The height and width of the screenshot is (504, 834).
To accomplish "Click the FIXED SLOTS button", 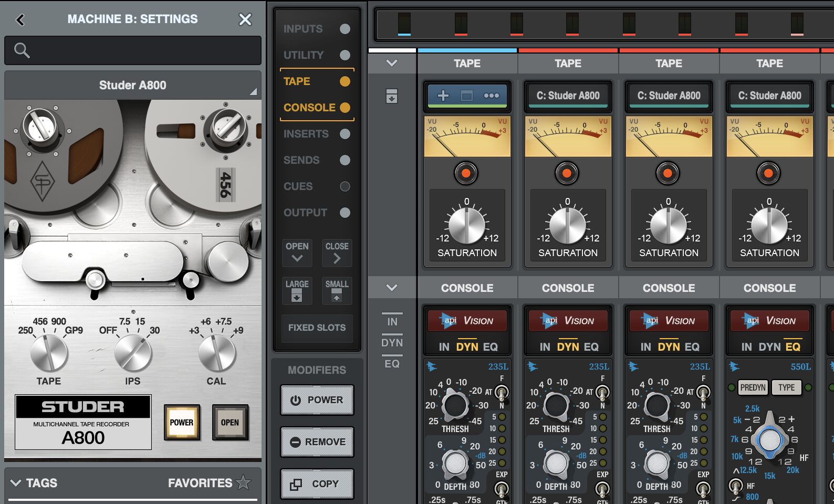I will [x=317, y=328].
